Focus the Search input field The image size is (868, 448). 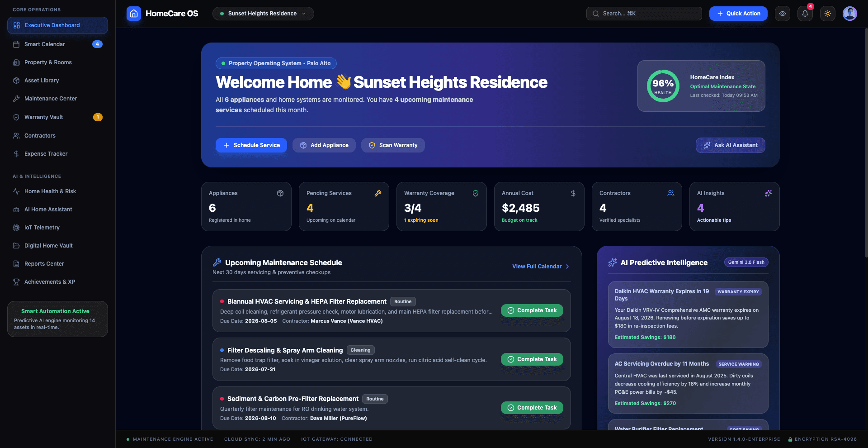point(644,14)
